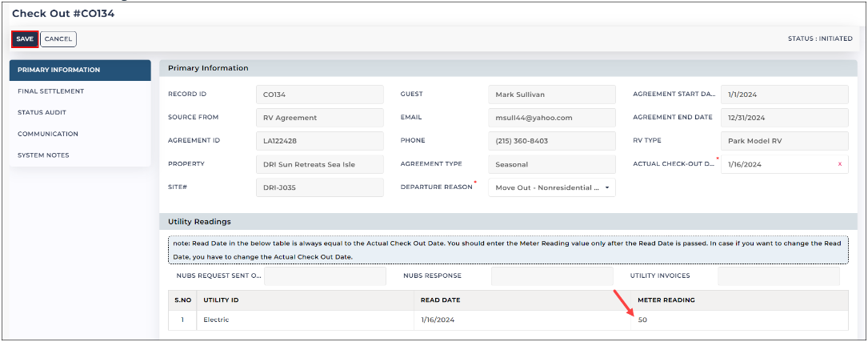Screen dimensions: 868x342
Task: Open the Departure Reason dropdown arrow
Action: [606, 188]
